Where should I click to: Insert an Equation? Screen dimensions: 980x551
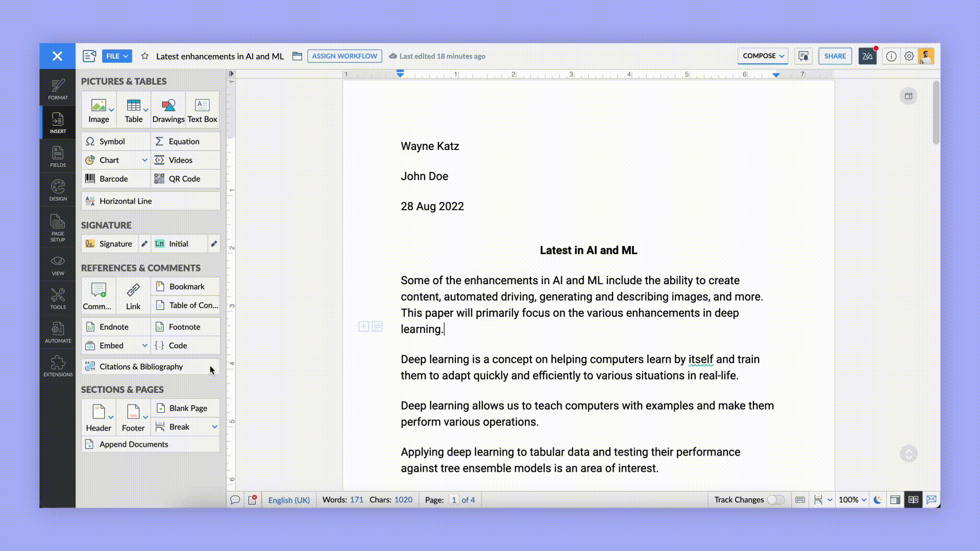click(184, 141)
